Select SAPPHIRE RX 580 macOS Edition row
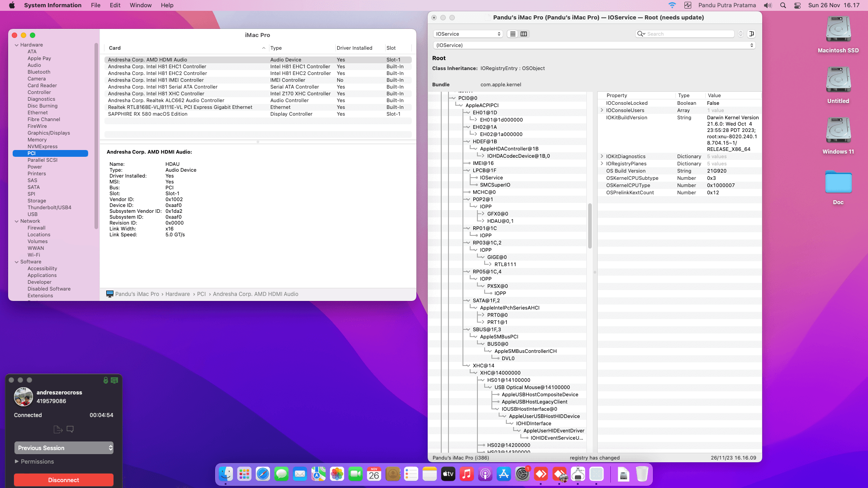The height and width of the screenshot is (488, 868). pyautogui.click(x=258, y=114)
